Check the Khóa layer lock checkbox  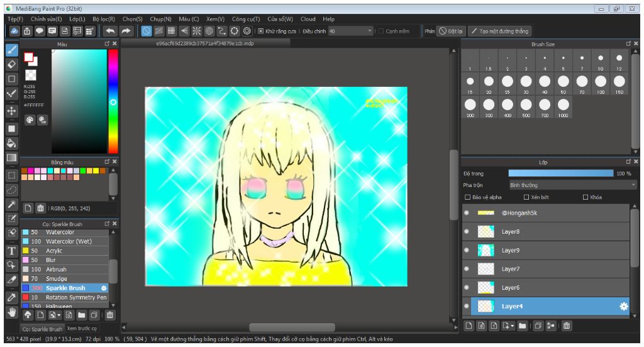click(x=586, y=197)
